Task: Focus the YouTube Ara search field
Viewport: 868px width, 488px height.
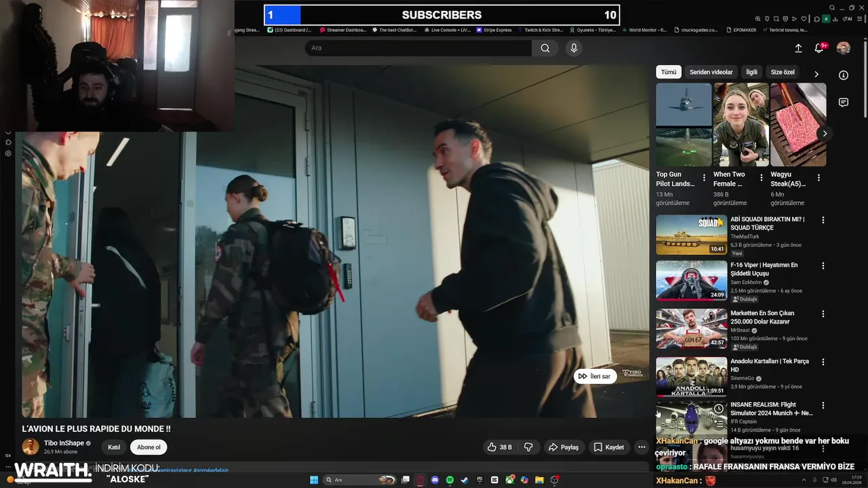Action: click(x=418, y=48)
